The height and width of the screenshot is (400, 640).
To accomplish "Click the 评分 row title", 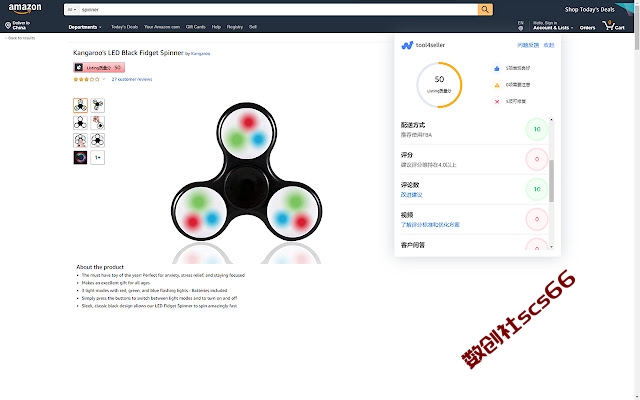I will pos(407,155).
